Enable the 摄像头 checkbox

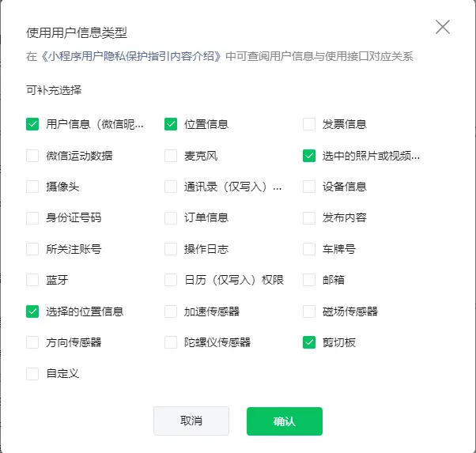coord(32,187)
